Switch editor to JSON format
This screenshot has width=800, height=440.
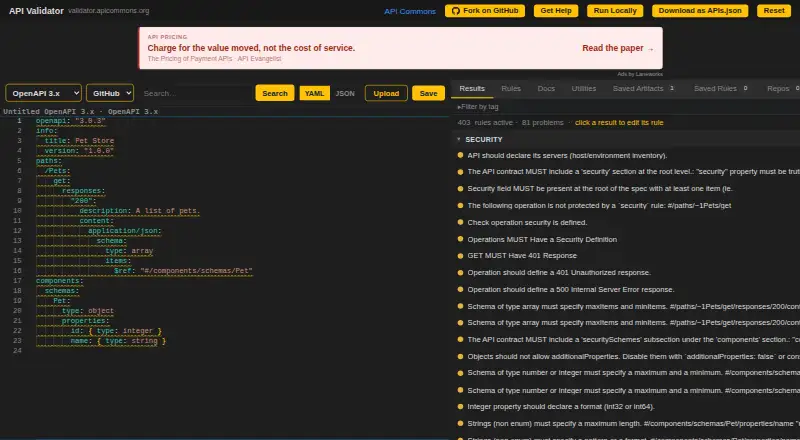tap(345, 93)
